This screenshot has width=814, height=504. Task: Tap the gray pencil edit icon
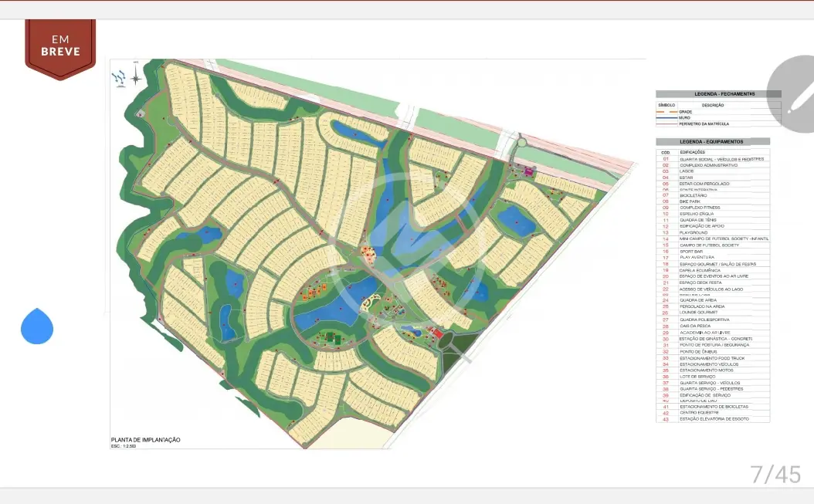(x=792, y=93)
